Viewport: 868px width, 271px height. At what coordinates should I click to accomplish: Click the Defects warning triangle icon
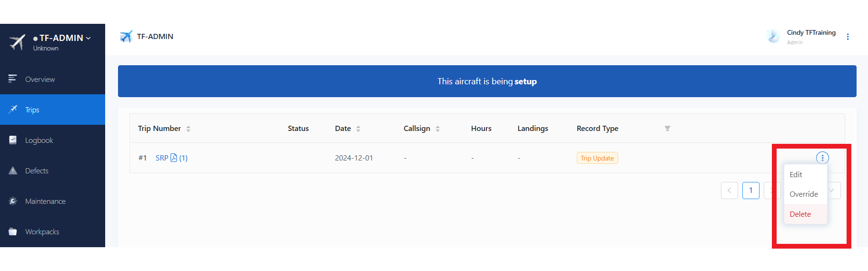coord(13,171)
